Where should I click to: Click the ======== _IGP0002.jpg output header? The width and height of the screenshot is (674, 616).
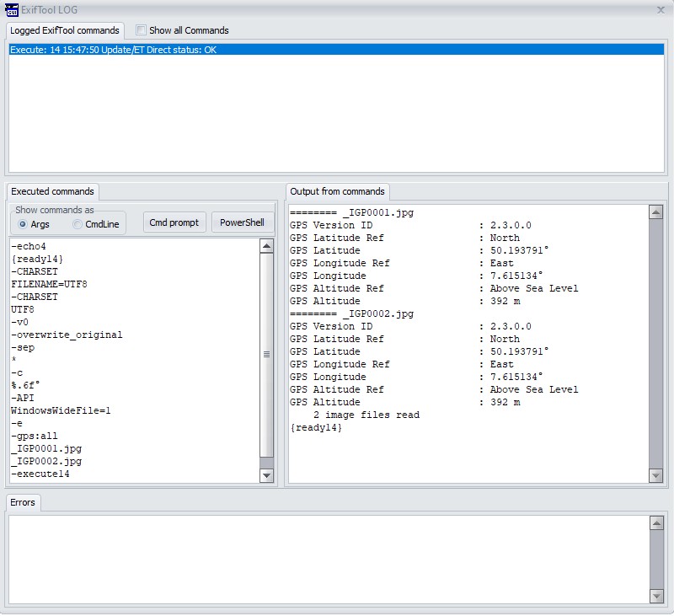point(351,313)
